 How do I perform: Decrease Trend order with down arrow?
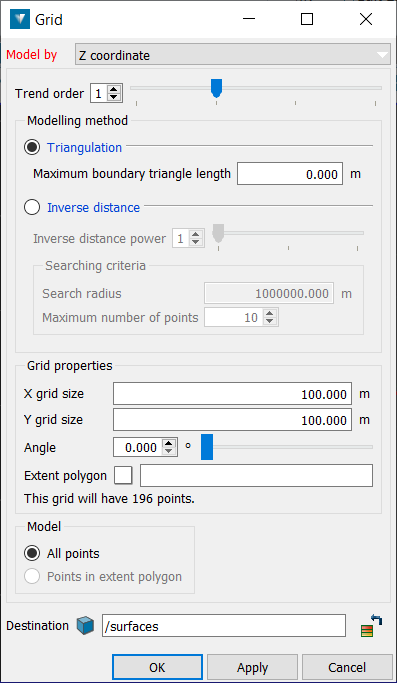click(x=114, y=98)
